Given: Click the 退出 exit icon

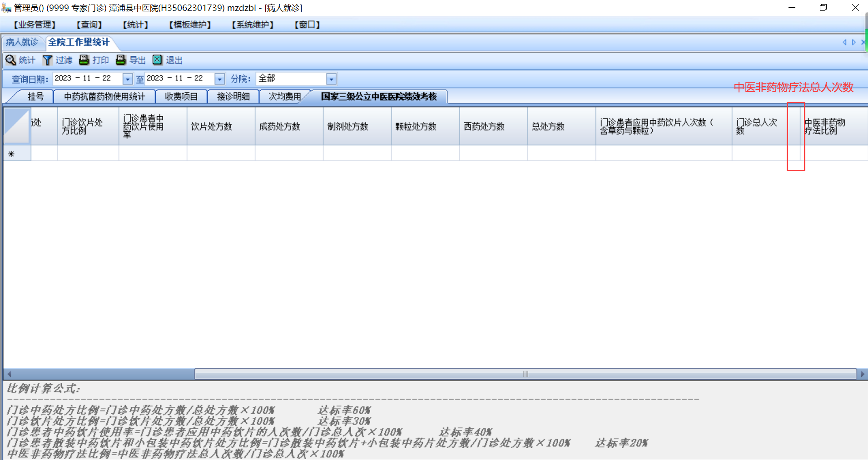Looking at the screenshot, I should 157,60.
